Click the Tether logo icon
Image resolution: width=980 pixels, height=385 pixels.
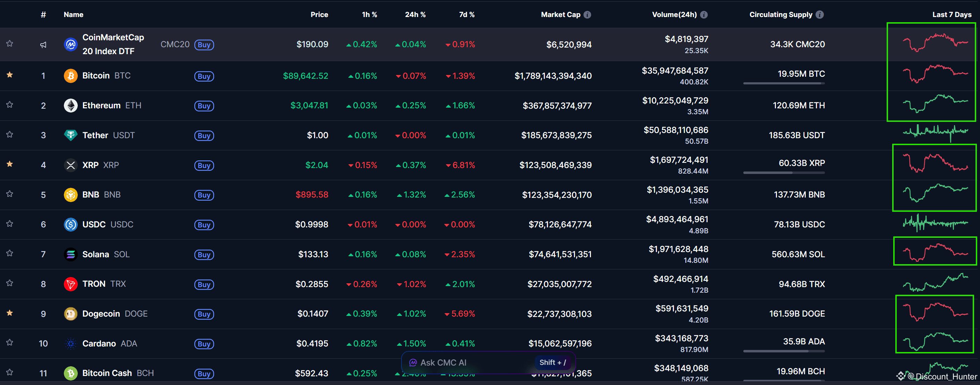coord(70,135)
